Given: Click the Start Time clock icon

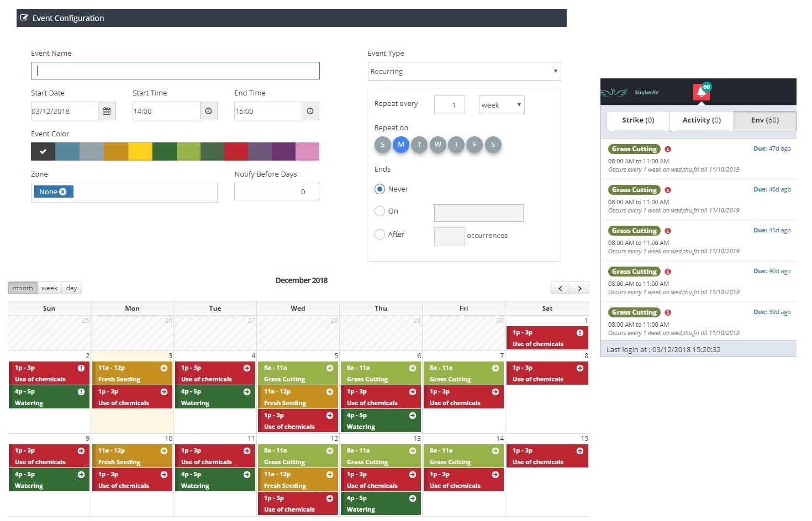Looking at the screenshot, I should tap(208, 111).
